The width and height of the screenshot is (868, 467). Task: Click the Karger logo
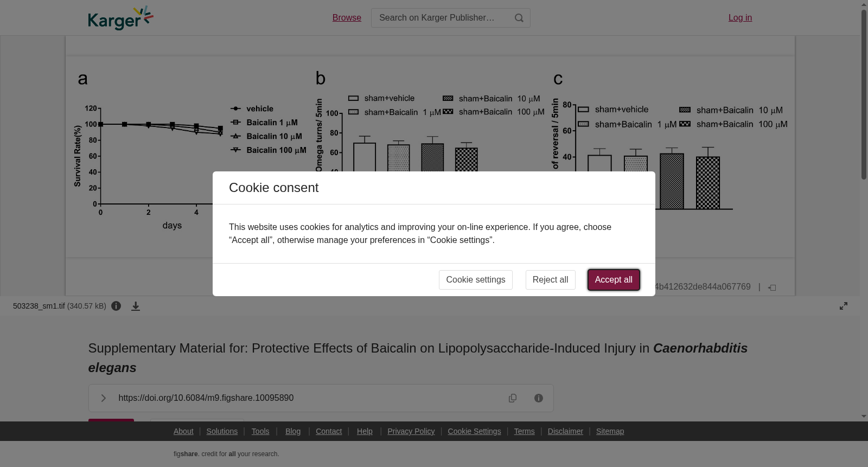(121, 18)
